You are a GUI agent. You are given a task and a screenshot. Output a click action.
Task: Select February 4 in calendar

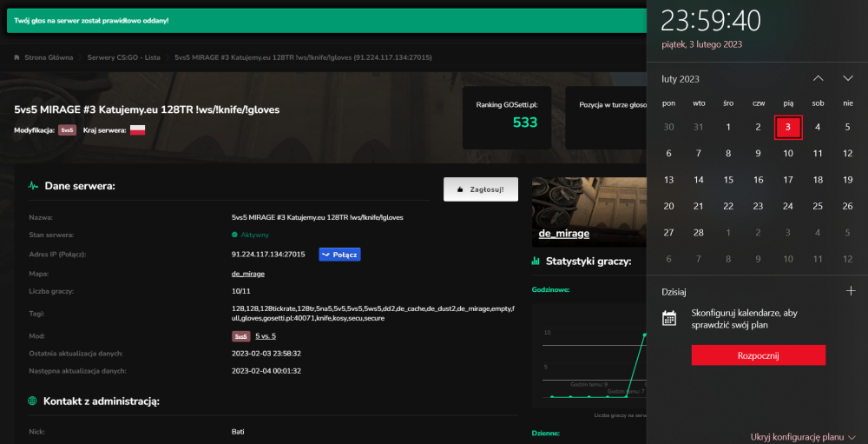pos(818,127)
